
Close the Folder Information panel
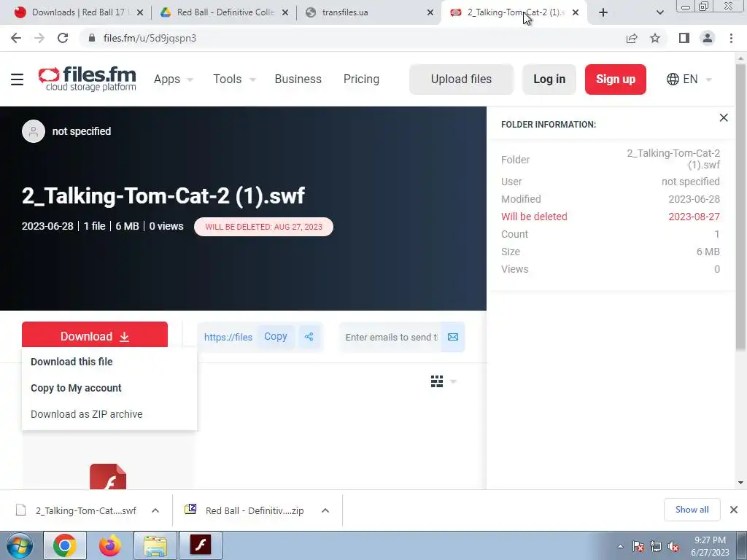[723, 117]
